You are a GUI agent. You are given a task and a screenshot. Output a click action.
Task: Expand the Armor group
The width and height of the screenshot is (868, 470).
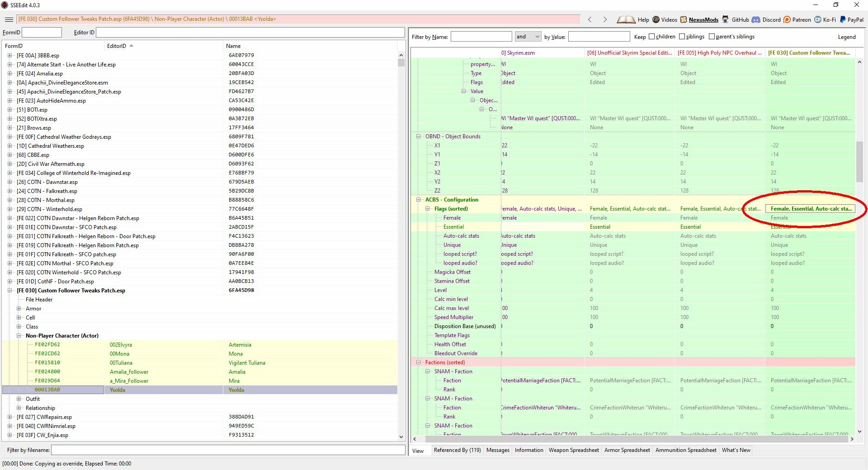(x=19, y=309)
